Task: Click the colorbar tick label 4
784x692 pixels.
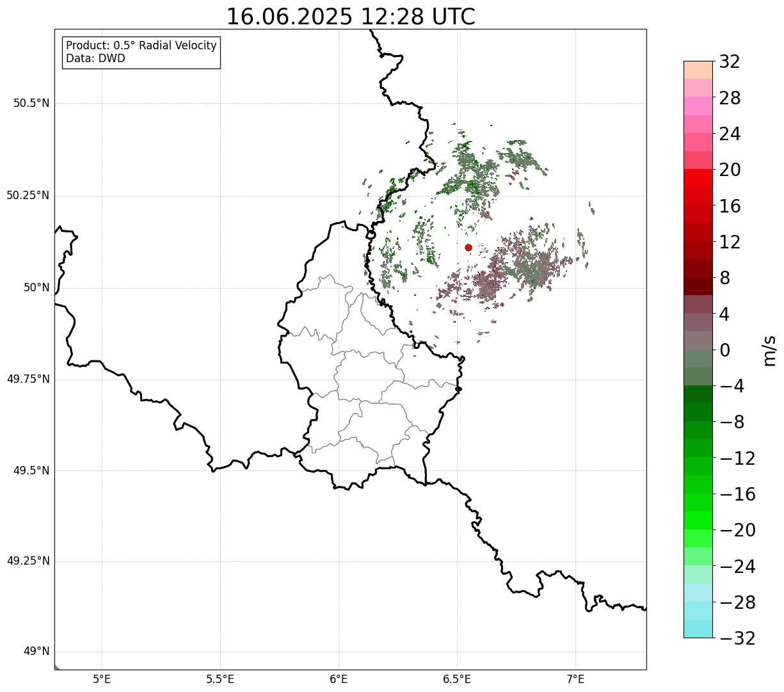Action: coord(724,314)
